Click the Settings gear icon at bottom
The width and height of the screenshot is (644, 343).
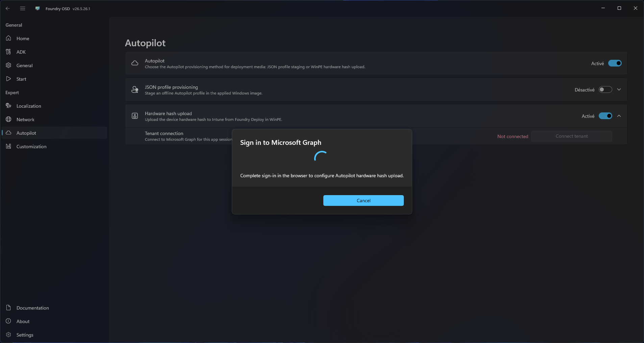click(8, 335)
